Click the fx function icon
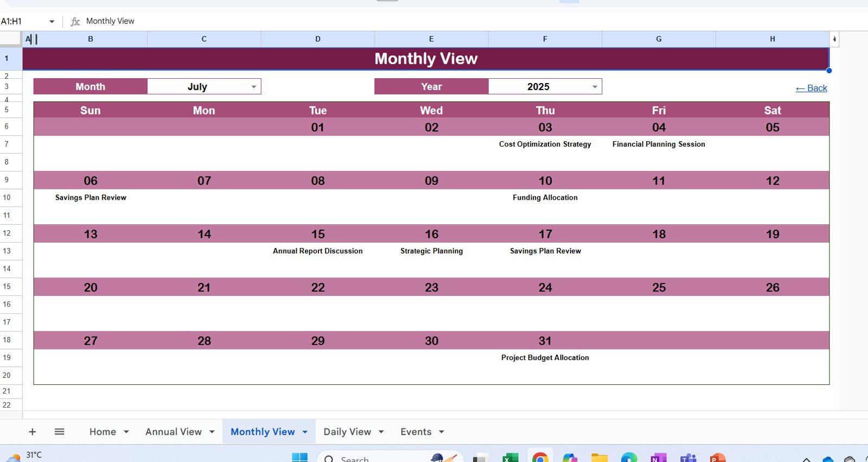Image resolution: width=868 pixels, height=462 pixels. pos(75,22)
